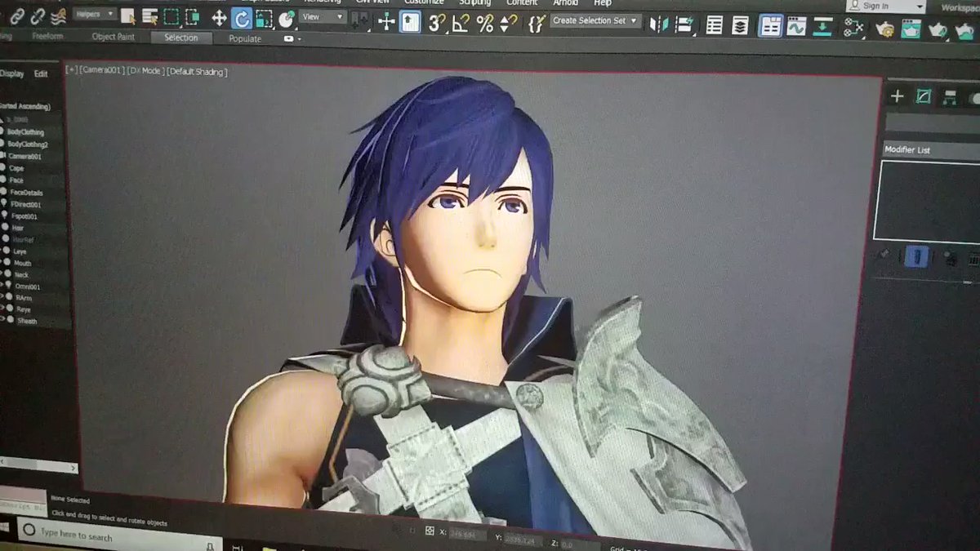Activate the Select and Move tool

(219, 18)
